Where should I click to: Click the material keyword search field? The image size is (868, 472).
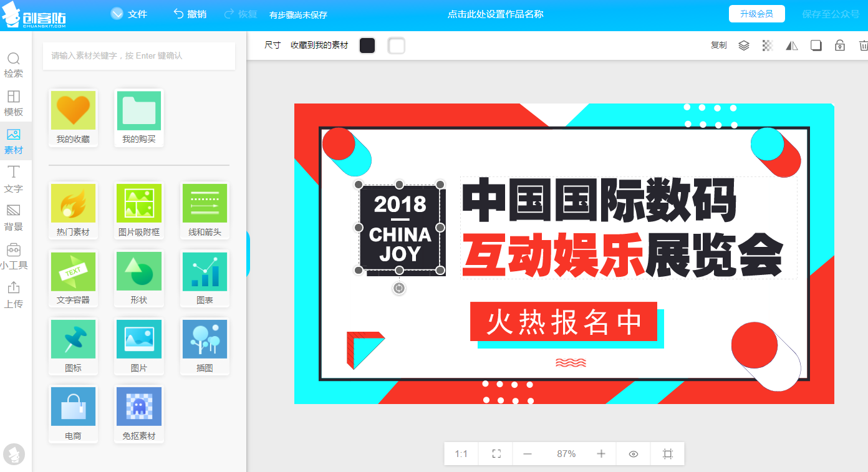coord(139,56)
